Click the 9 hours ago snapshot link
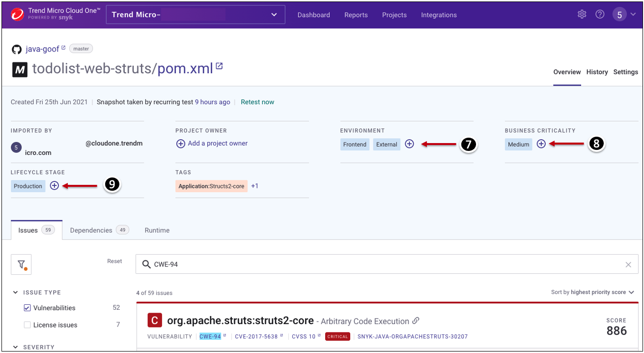Image resolution: width=644 pixels, height=353 pixels. [212, 102]
